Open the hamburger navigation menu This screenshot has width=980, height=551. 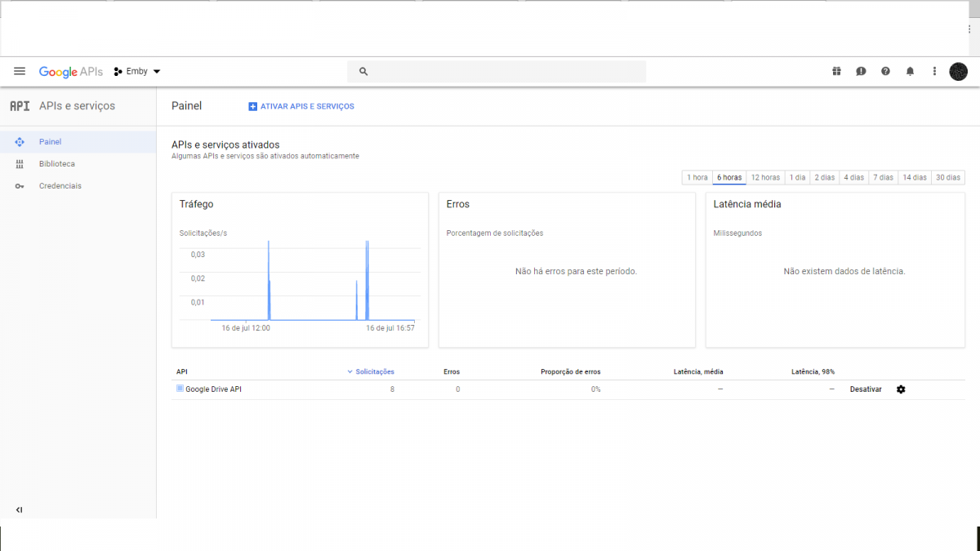pyautogui.click(x=20, y=72)
